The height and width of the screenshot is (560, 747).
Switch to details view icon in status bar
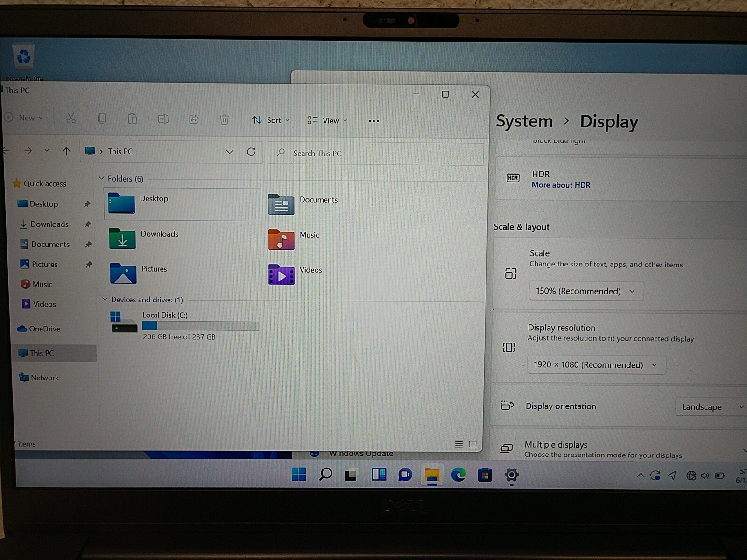[459, 445]
